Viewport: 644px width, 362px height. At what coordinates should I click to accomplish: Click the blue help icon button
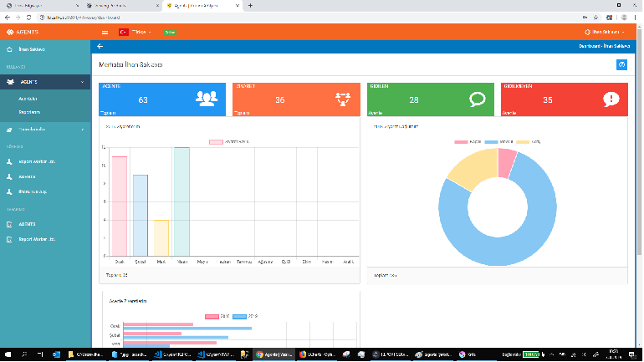[621, 64]
